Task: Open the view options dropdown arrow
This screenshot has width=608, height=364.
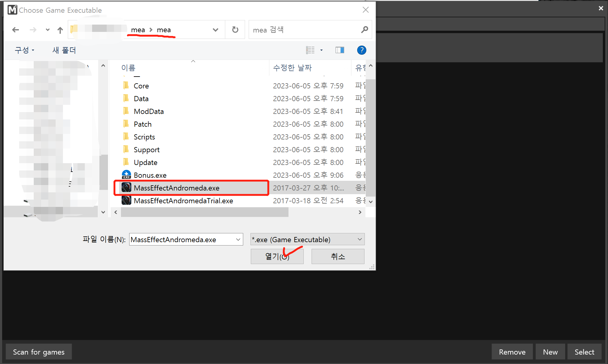Action: 321,50
